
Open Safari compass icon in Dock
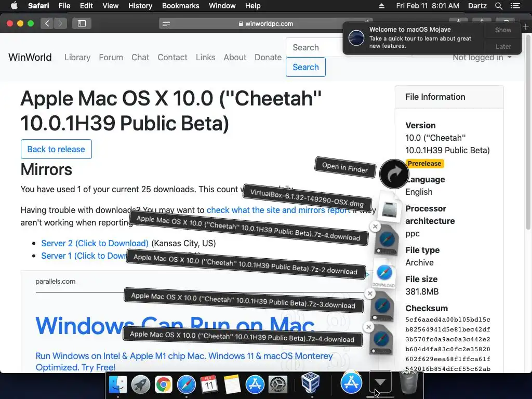(187, 384)
